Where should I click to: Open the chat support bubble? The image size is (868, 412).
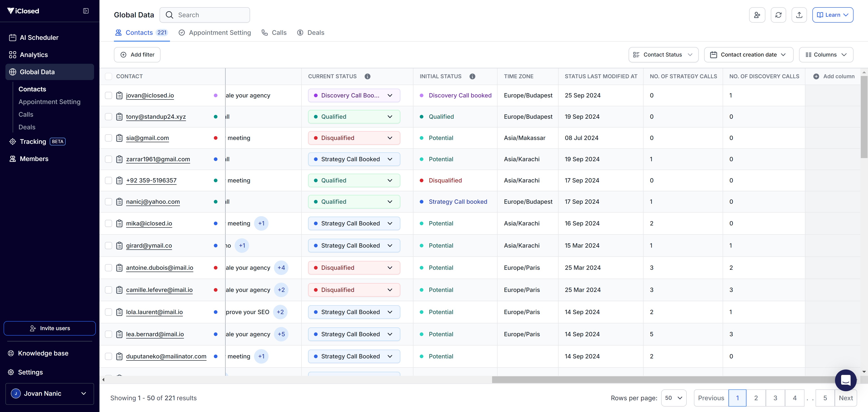(845, 380)
